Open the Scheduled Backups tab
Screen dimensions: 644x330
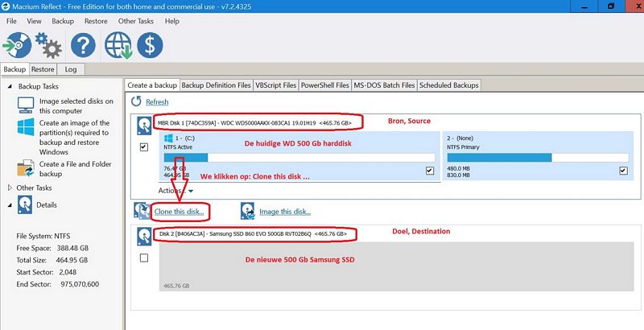pos(449,85)
